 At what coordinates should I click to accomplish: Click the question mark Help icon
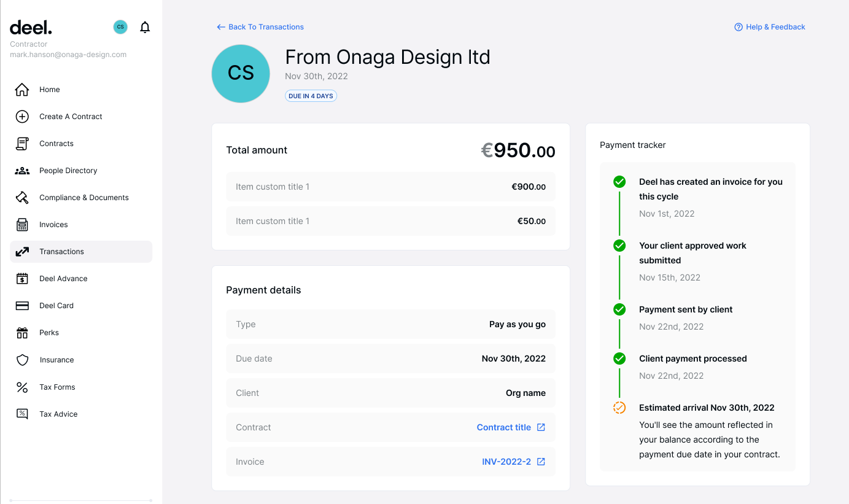pyautogui.click(x=739, y=27)
